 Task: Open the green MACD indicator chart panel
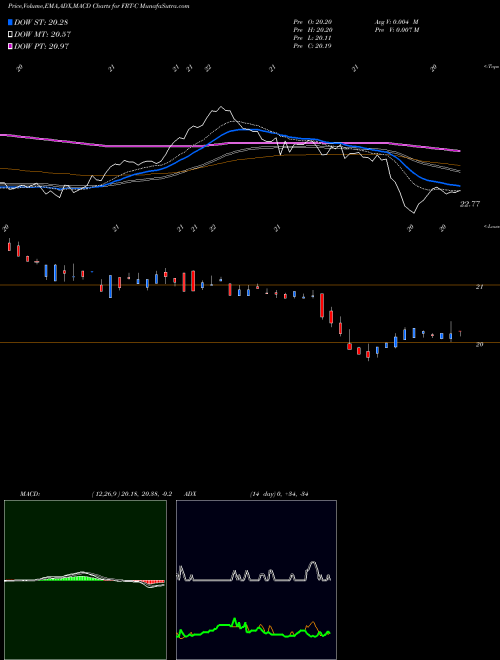(x=85, y=580)
